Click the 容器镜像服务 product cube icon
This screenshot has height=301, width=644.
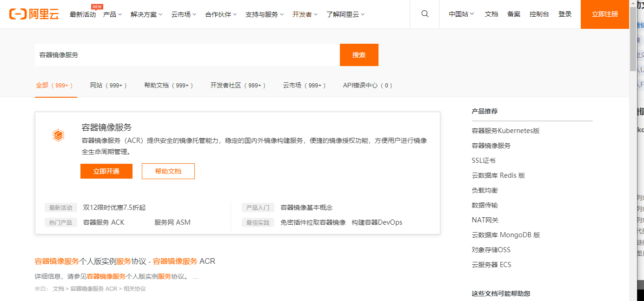[58, 135]
